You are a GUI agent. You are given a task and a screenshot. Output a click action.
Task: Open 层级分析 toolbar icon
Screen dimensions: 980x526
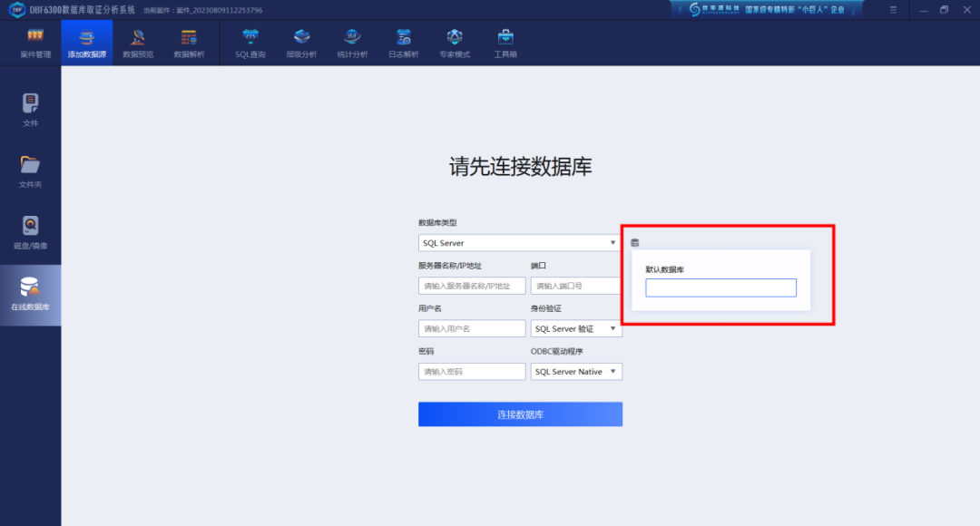tap(301, 44)
